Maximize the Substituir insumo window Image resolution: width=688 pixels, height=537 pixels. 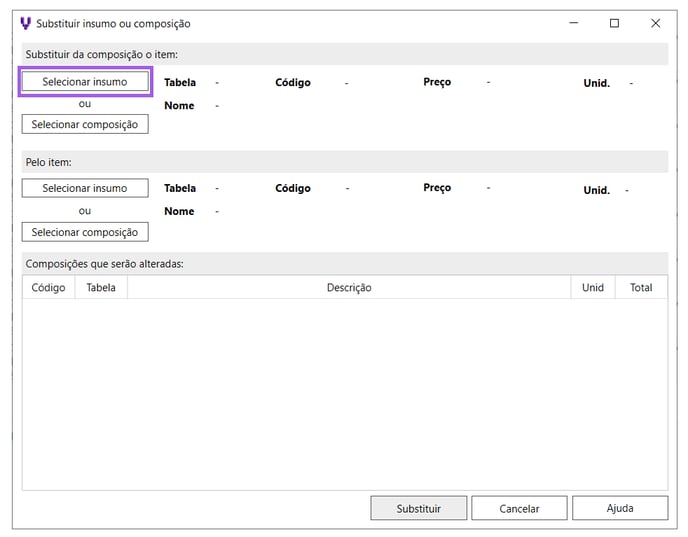614,23
